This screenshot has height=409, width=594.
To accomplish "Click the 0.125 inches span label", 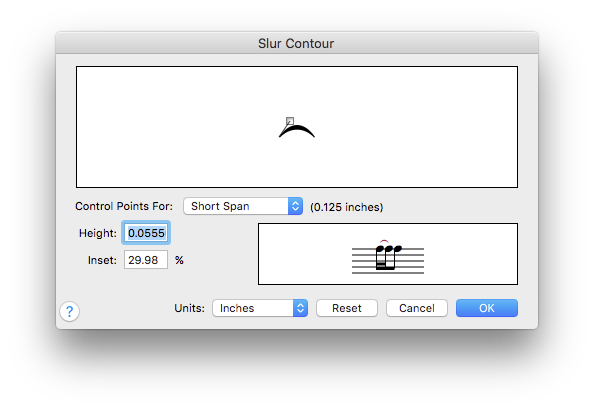I will coord(347,207).
